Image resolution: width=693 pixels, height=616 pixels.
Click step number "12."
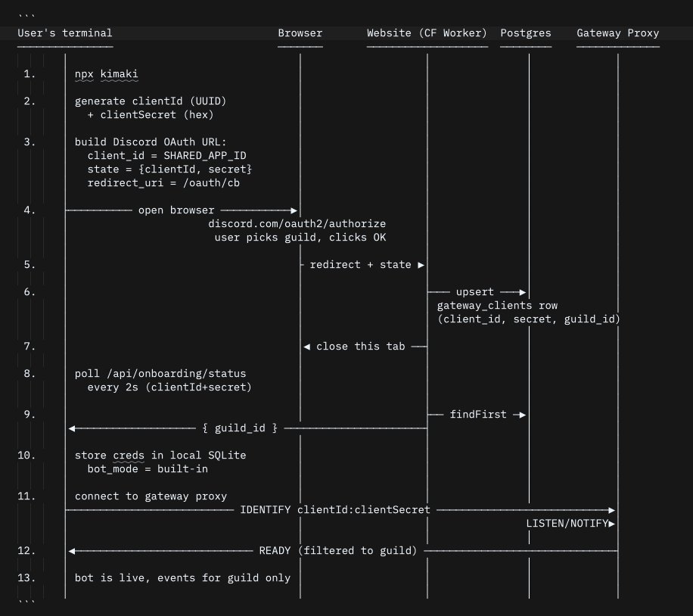tap(26, 551)
